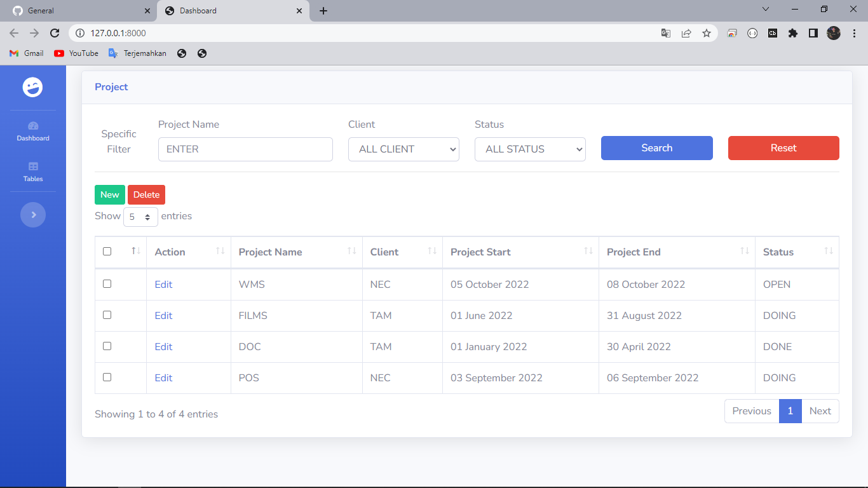Open the ALL CLIENT dropdown

(x=403, y=149)
